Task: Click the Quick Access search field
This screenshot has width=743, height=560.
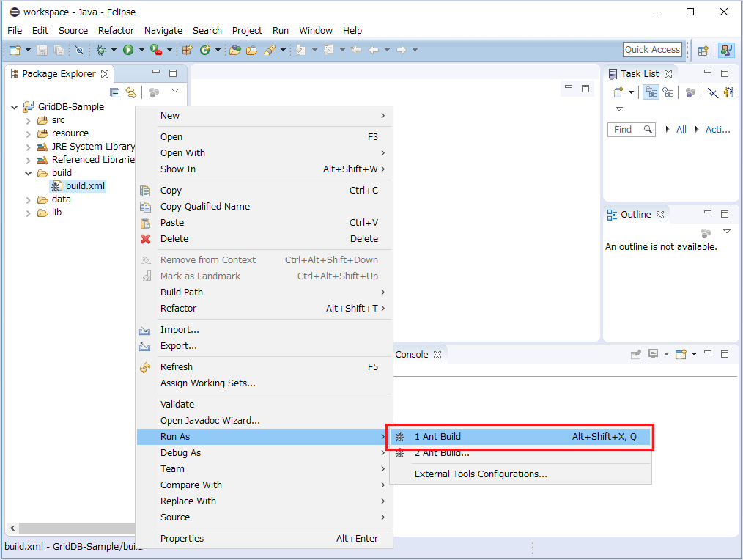Action: click(652, 49)
